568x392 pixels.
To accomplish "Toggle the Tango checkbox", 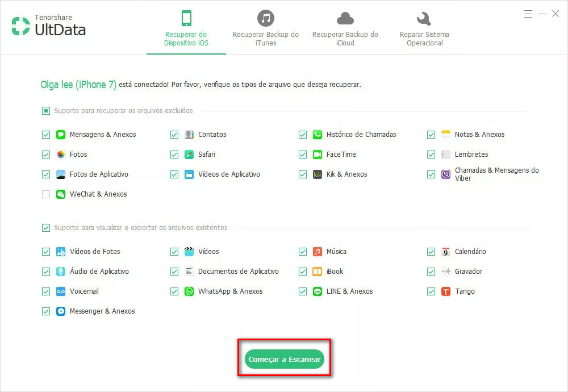I will coord(431,291).
